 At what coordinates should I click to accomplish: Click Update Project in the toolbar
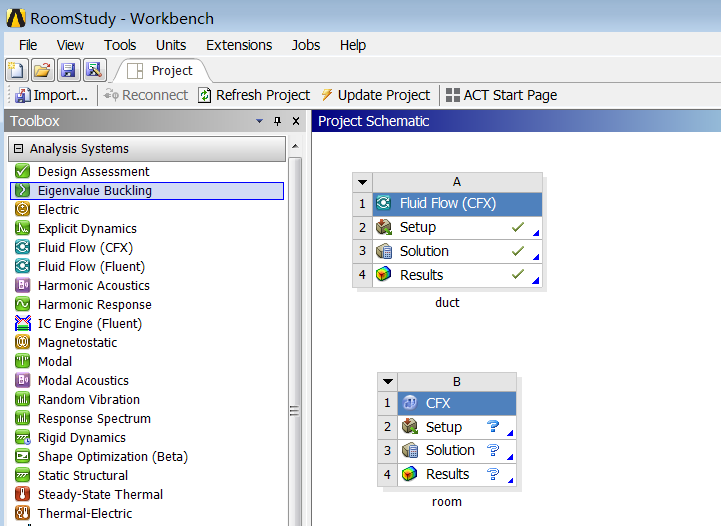point(376,95)
